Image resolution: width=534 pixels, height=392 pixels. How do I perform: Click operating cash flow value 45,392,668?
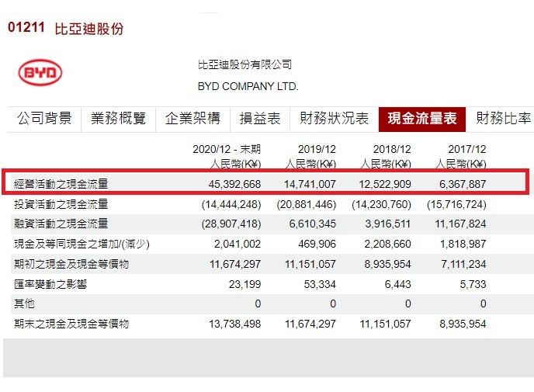(234, 184)
